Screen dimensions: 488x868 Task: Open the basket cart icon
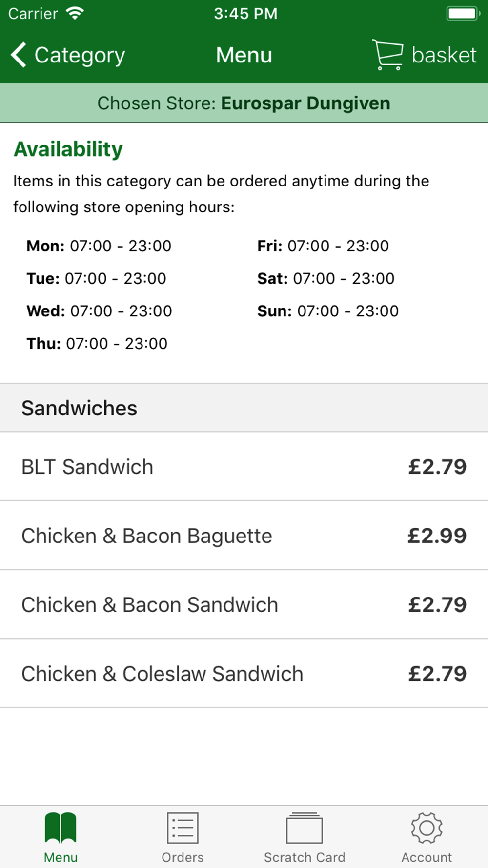click(387, 55)
